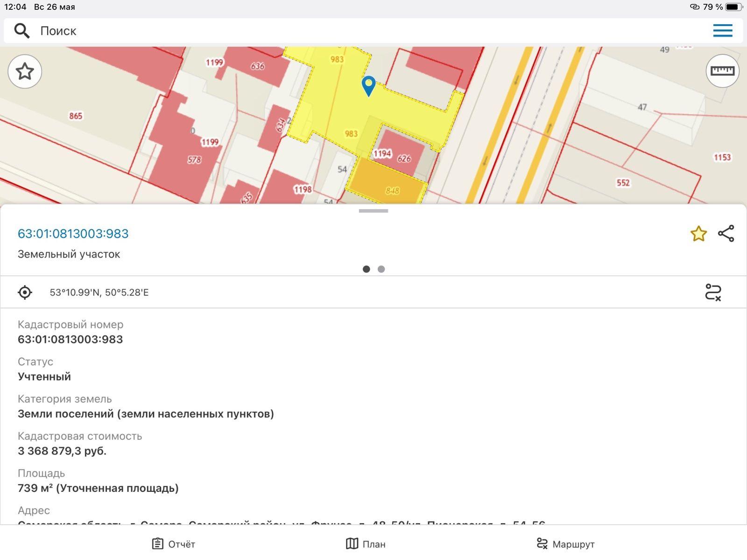This screenshot has width=747, height=560.
Task: Tap the magnifier search icon
Action: (21, 31)
